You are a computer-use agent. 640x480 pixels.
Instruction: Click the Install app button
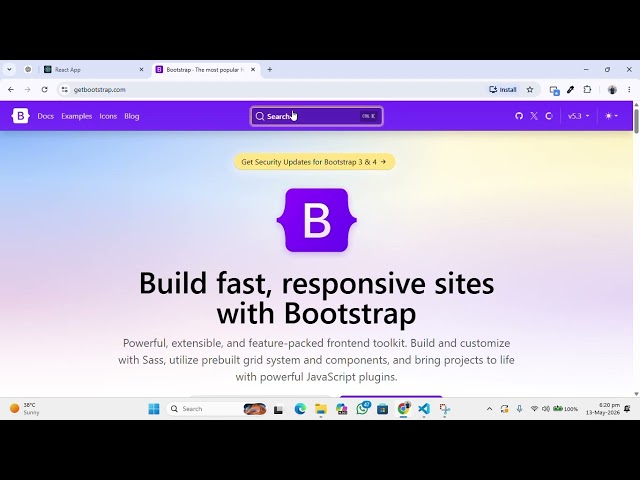[503, 89]
